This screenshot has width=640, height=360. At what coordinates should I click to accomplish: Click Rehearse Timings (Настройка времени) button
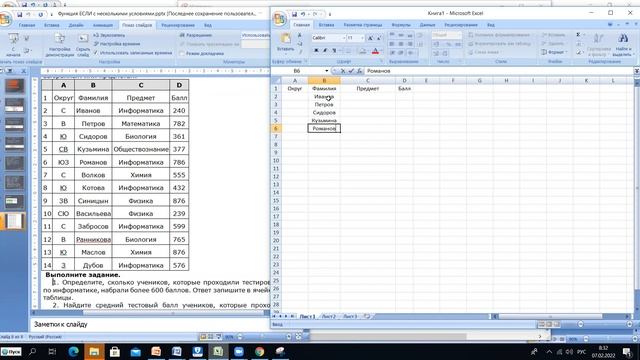pyautogui.click(x=117, y=44)
